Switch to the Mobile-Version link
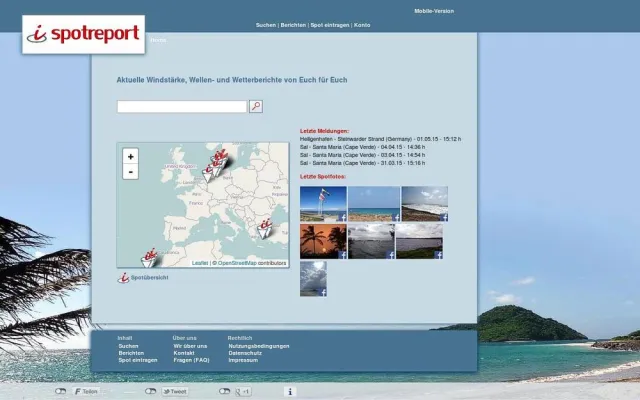 [x=434, y=11]
